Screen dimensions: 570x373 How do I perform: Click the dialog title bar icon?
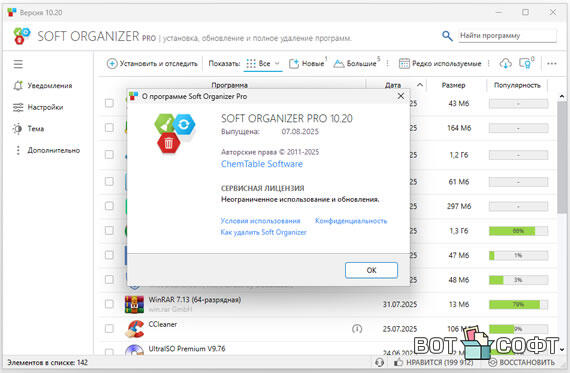point(133,96)
